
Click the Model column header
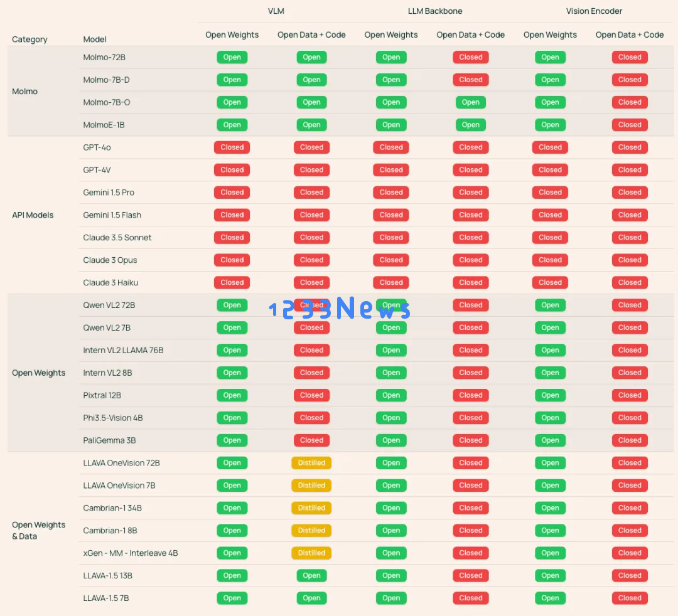click(x=95, y=40)
